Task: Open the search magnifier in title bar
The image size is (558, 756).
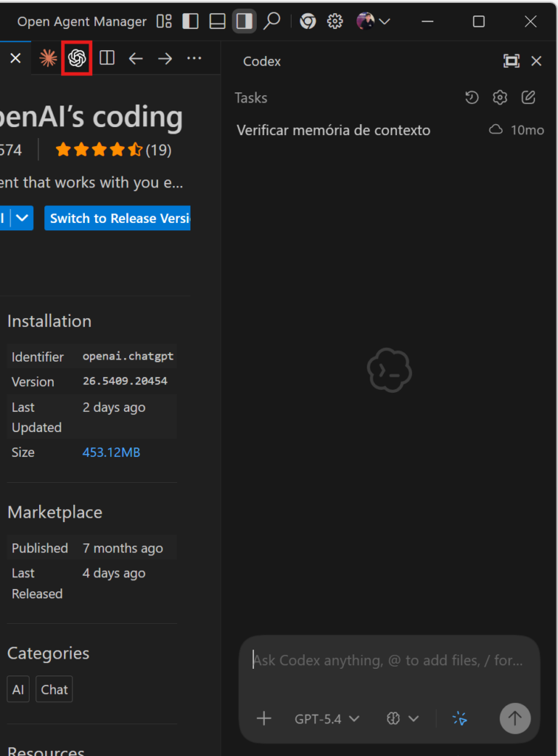Action: [x=272, y=21]
